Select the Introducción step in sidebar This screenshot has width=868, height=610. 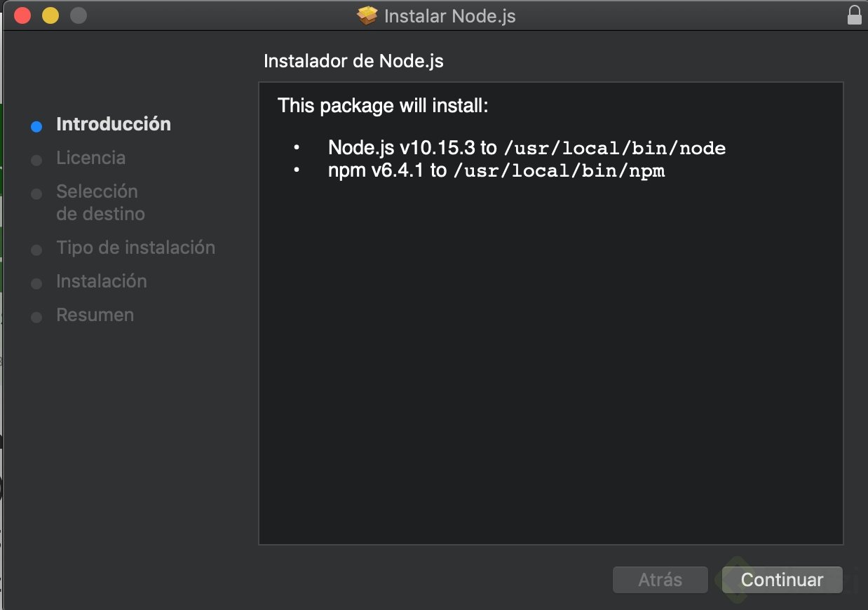(114, 124)
